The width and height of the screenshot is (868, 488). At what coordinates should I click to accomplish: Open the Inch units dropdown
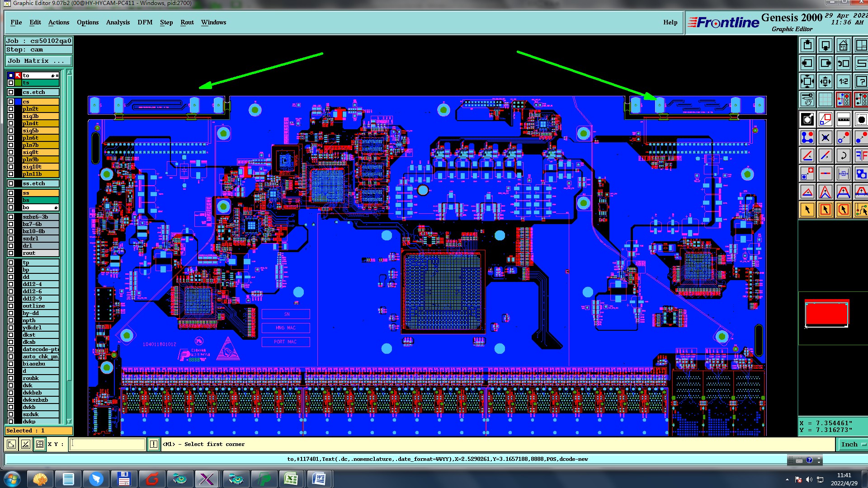pos(853,444)
